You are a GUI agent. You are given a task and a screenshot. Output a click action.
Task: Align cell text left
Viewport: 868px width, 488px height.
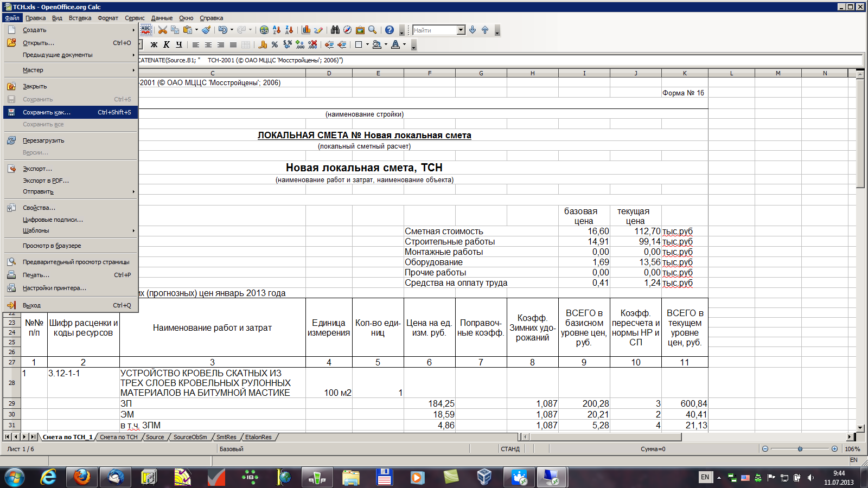coord(196,44)
